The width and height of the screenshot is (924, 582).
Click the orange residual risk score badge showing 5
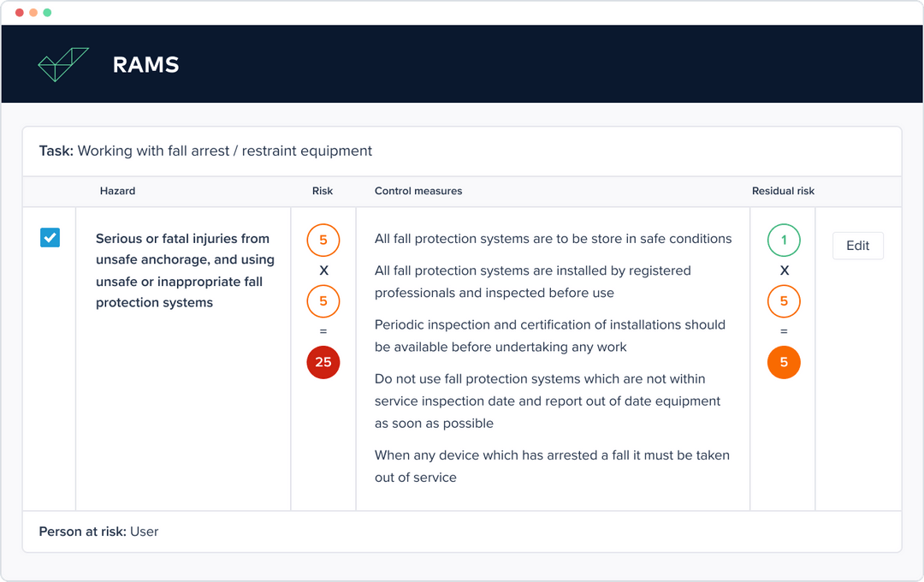pyautogui.click(x=783, y=362)
